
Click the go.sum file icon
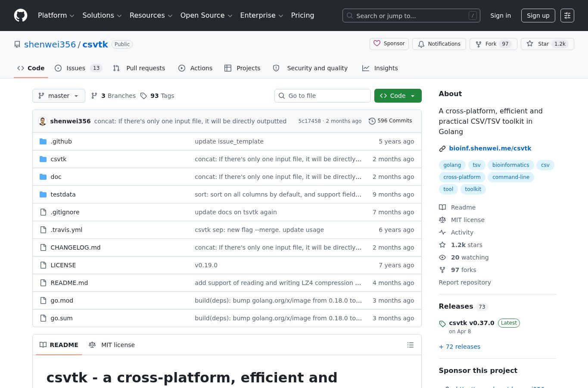coord(43,318)
